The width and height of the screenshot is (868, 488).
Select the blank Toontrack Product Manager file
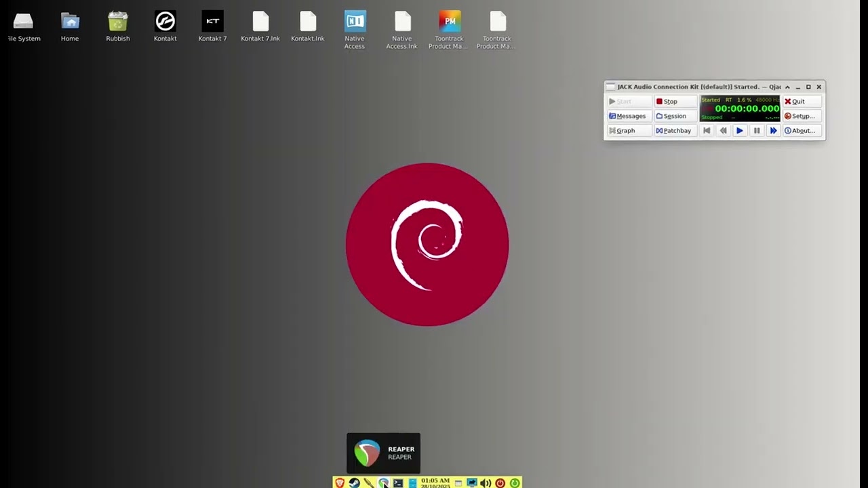tap(497, 30)
